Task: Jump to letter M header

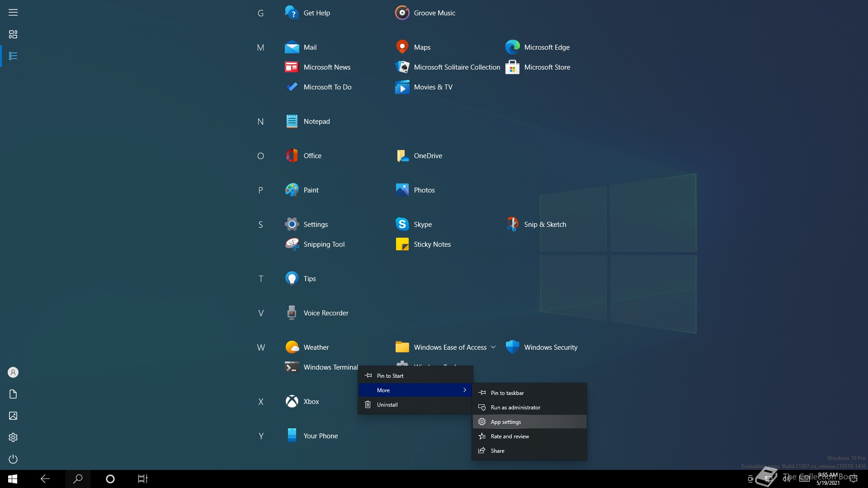Action: coord(260,47)
